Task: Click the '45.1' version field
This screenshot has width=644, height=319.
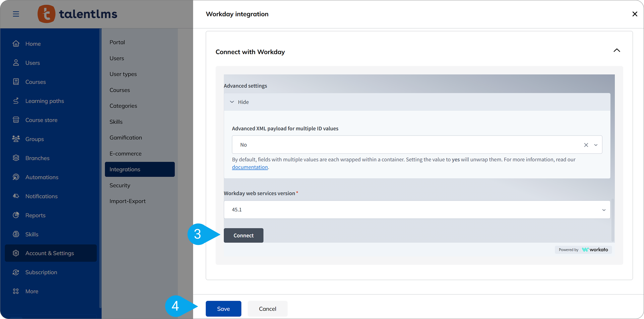Action: point(417,210)
